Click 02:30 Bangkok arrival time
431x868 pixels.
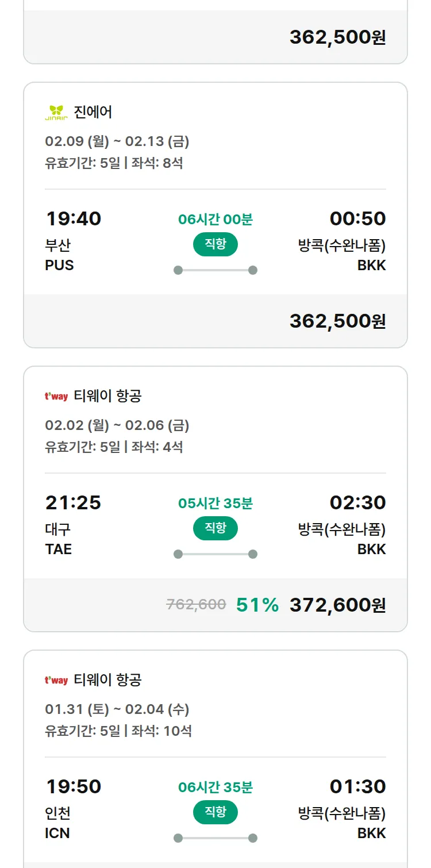[x=357, y=502]
